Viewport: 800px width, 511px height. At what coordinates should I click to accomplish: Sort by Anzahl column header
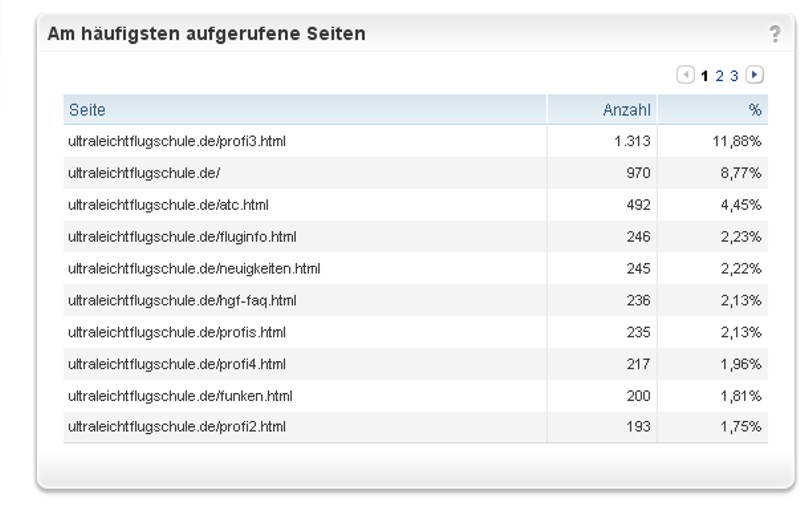626,110
